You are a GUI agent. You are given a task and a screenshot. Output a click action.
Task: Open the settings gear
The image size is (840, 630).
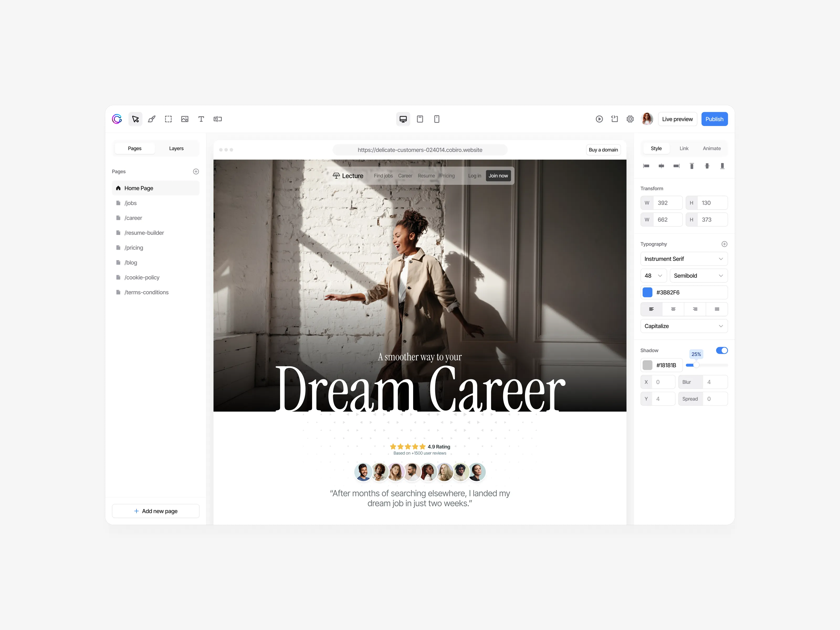[630, 119]
